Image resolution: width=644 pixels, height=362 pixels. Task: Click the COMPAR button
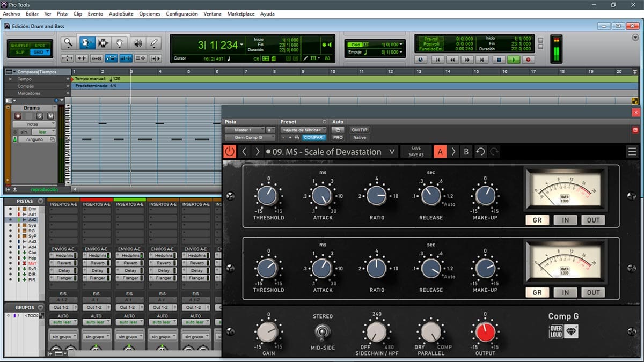coord(313,137)
